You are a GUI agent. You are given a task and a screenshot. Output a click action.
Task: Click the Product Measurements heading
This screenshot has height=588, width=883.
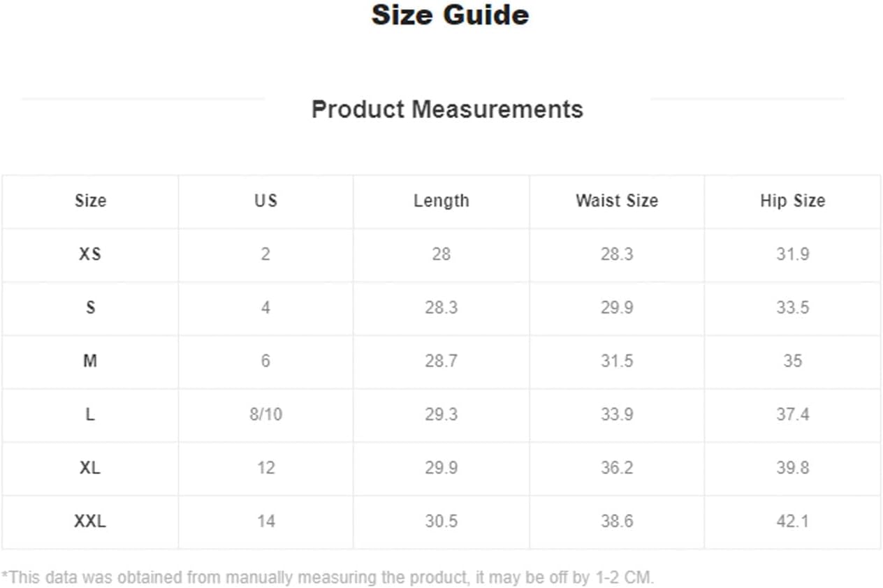point(447,110)
